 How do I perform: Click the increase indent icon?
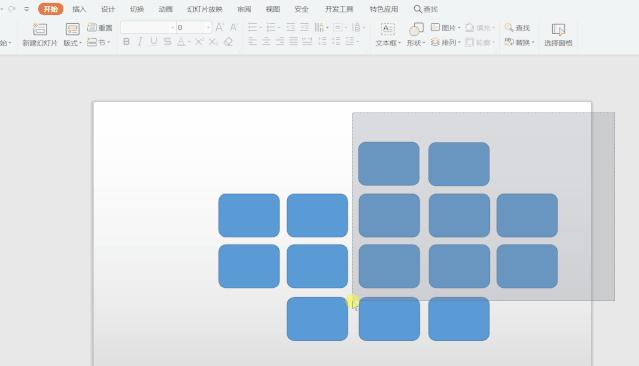tap(304, 27)
